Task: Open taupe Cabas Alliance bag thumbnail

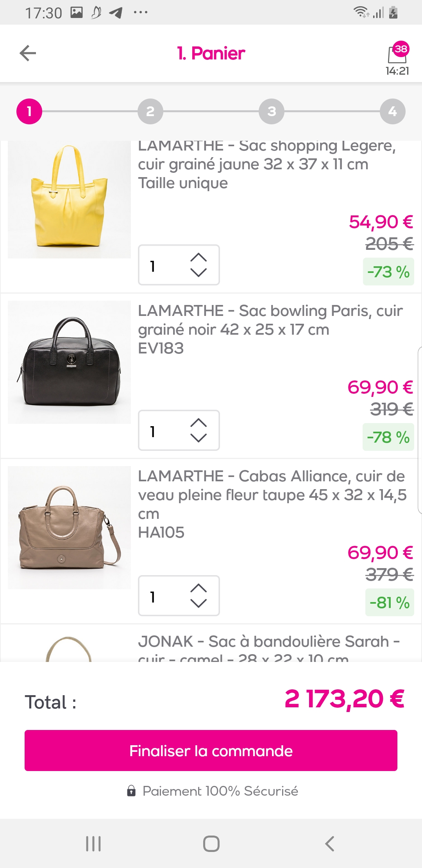Action: pyautogui.click(x=69, y=527)
